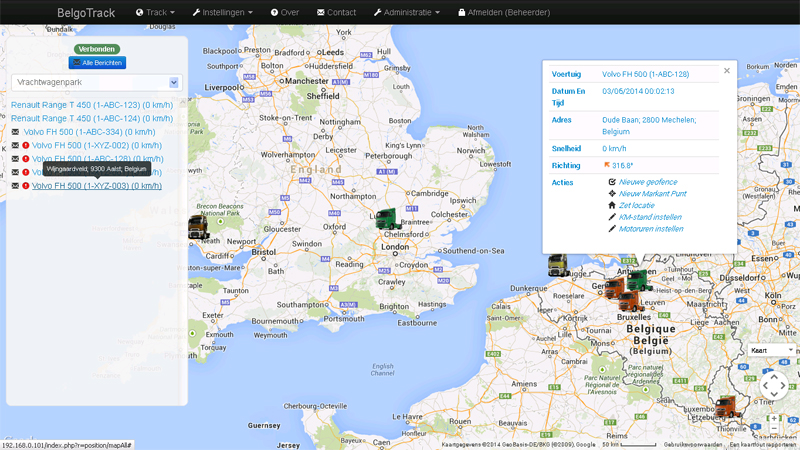Viewport: 800px width, 450px height.
Task: Click the orange truck marker near Luxembourg
Action: tap(727, 407)
